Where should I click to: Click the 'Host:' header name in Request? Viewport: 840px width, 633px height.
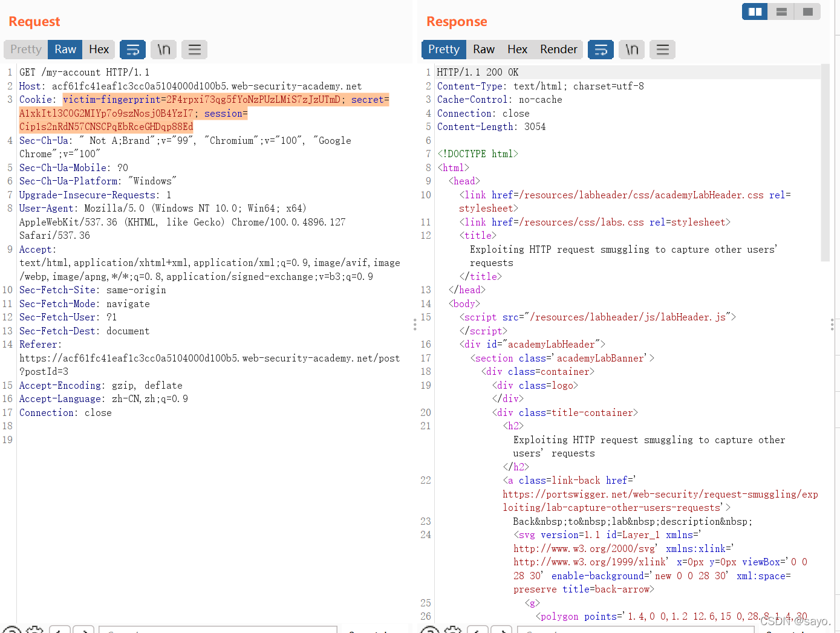(33, 86)
